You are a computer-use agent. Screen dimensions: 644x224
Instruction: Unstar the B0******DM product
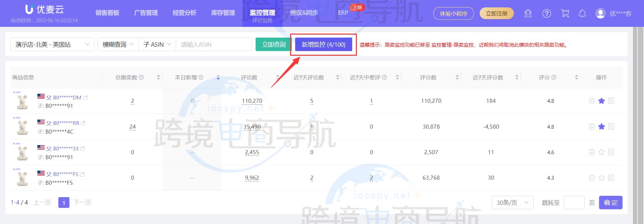click(x=601, y=101)
